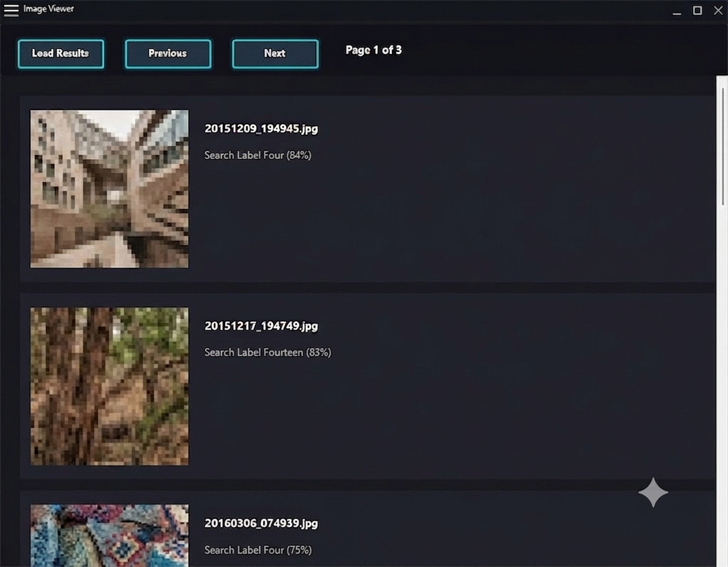Open thumbnail of 20151209_194945.jpg building photo
Screen dimensions: 728x567
[x=110, y=189]
